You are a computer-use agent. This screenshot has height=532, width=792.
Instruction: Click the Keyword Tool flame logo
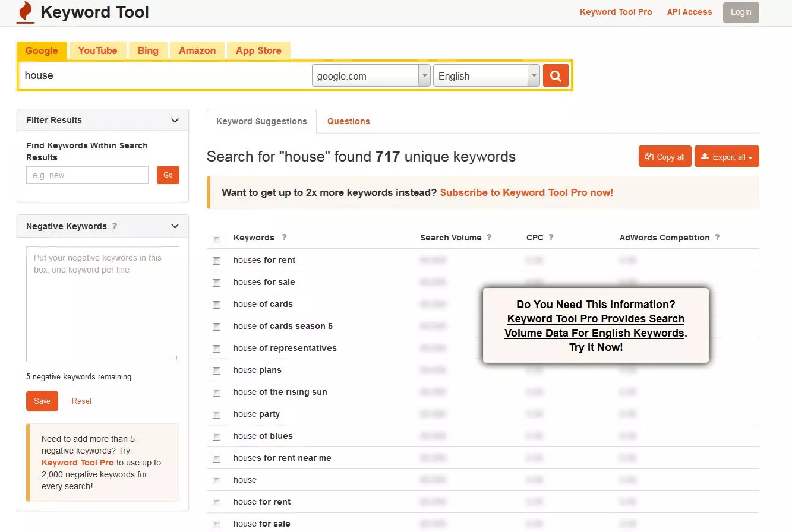click(x=25, y=12)
